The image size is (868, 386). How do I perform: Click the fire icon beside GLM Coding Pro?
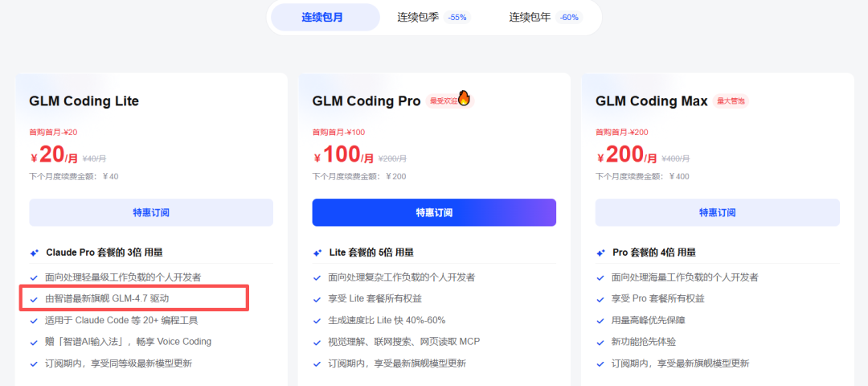tap(464, 98)
